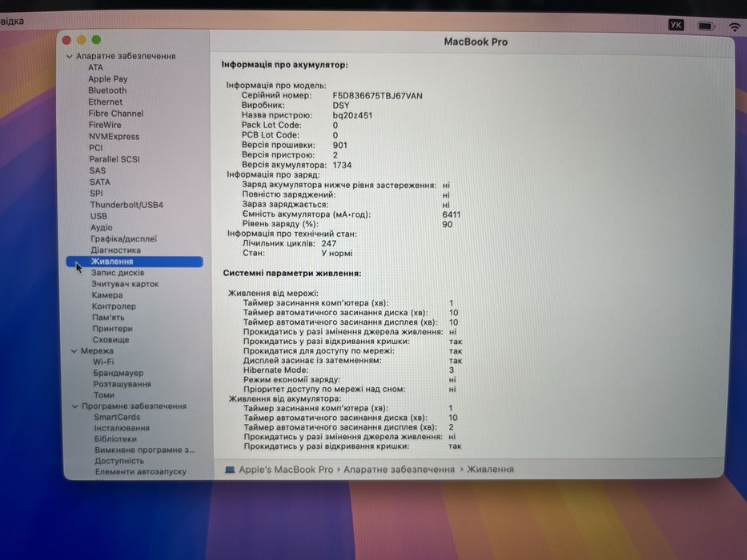747x560 pixels.
Task: Select Ethernet in the sidebar
Action: (106, 102)
